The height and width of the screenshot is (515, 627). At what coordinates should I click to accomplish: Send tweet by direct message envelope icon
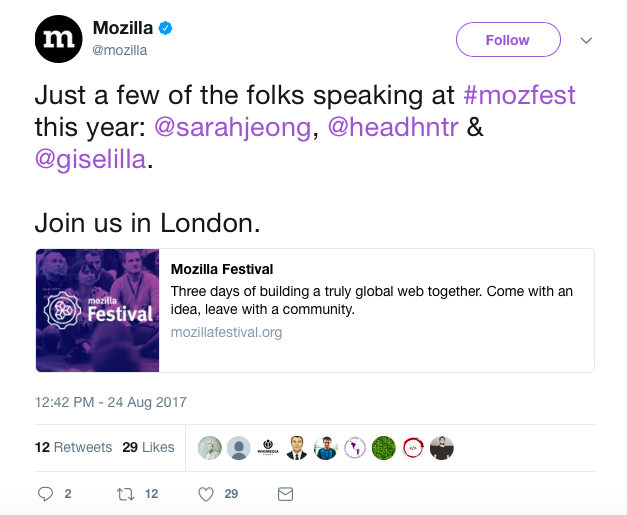[285, 494]
